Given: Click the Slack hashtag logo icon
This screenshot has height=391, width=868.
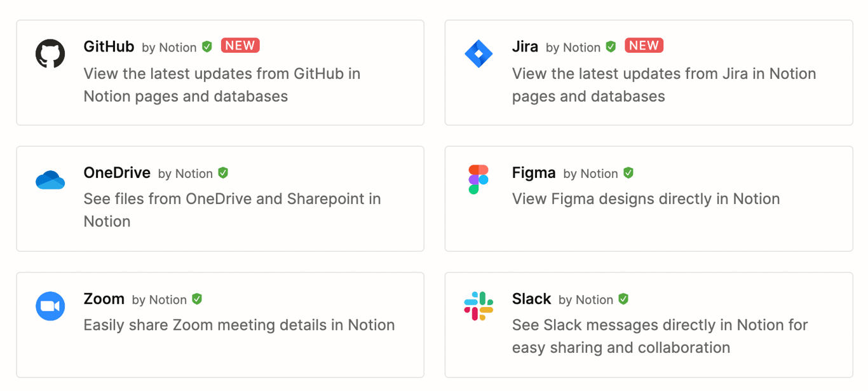Looking at the screenshot, I should point(478,306).
